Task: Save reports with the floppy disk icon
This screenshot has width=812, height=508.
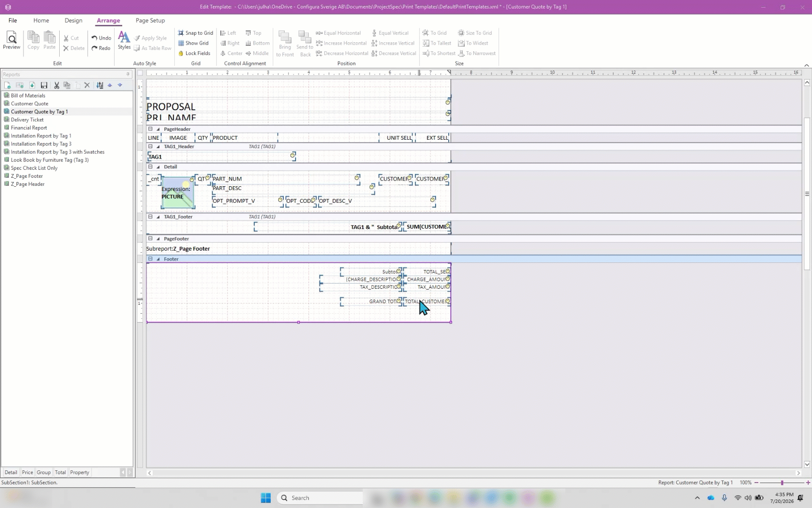Action: pyautogui.click(x=44, y=85)
